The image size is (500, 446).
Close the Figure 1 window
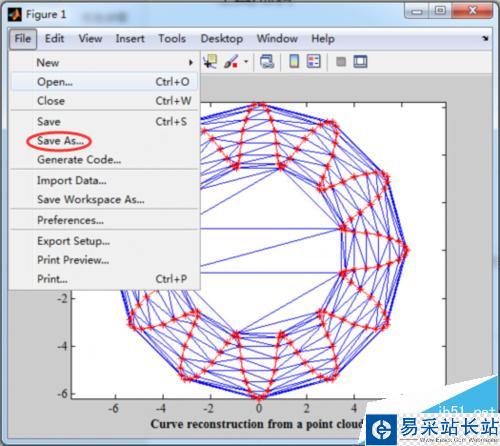click(472, 11)
